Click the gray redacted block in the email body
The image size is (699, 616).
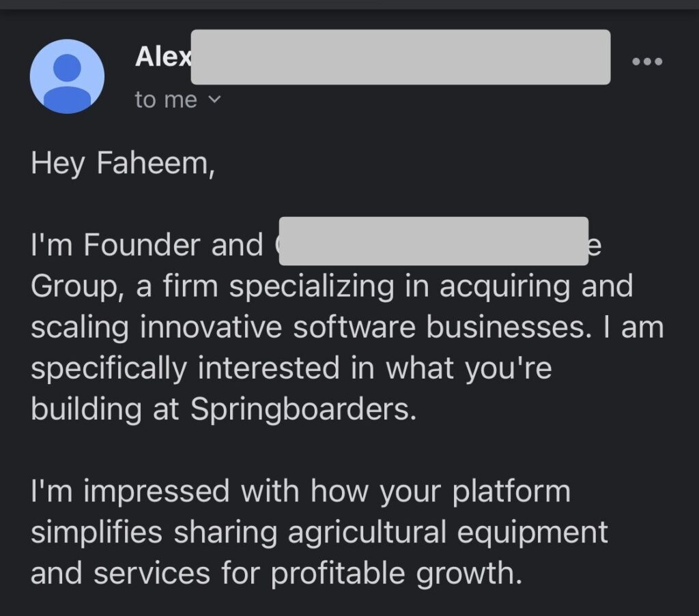tap(433, 241)
